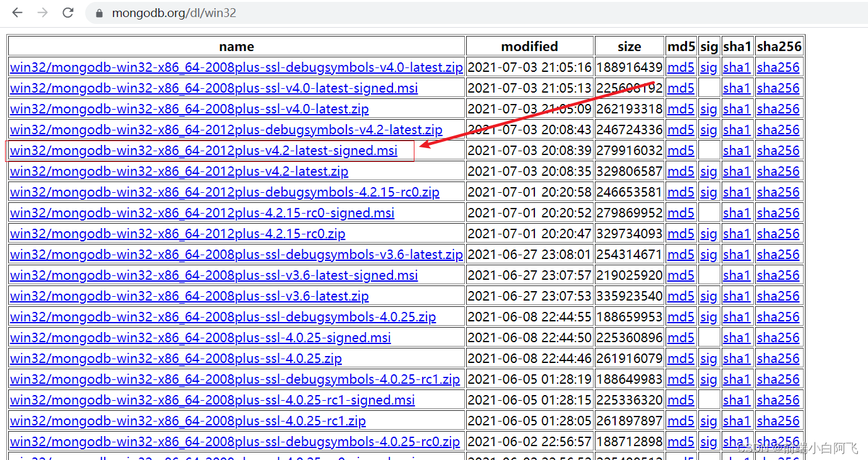Image resolution: width=868 pixels, height=460 pixels.
Task: Click md5 link for debugsymbols-v4.0-latest.zip row
Action: (x=681, y=67)
